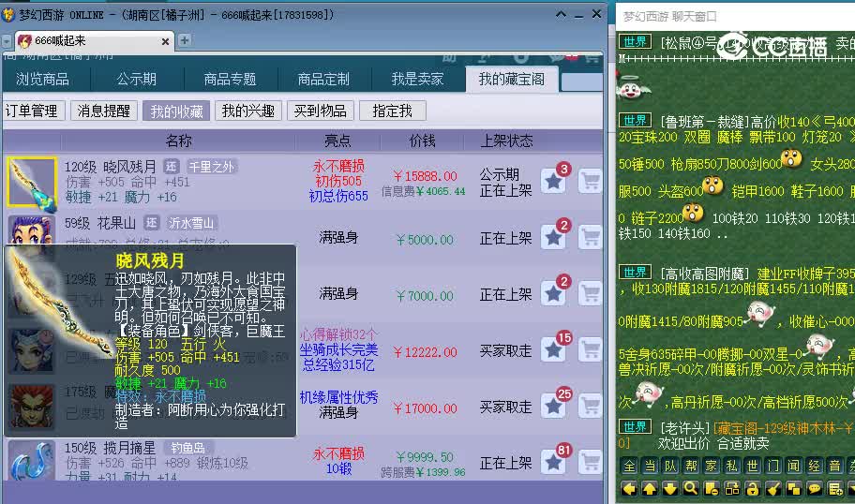855x504 pixels.
Task: Open 订单管理 section
Action: (x=32, y=111)
